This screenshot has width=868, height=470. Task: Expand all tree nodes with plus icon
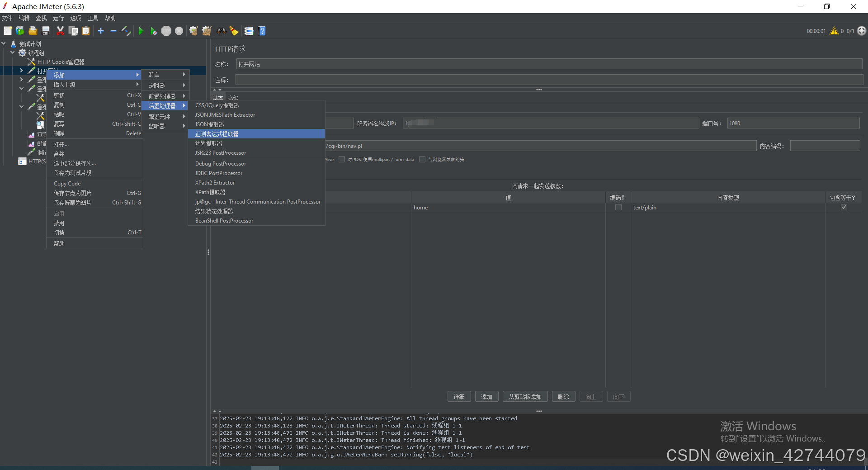click(x=101, y=31)
